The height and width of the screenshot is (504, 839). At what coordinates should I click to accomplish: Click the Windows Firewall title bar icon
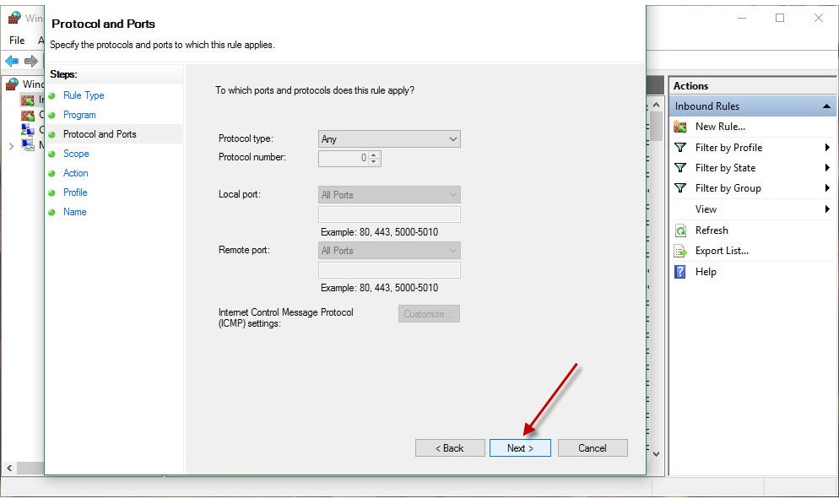tap(14, 18)
